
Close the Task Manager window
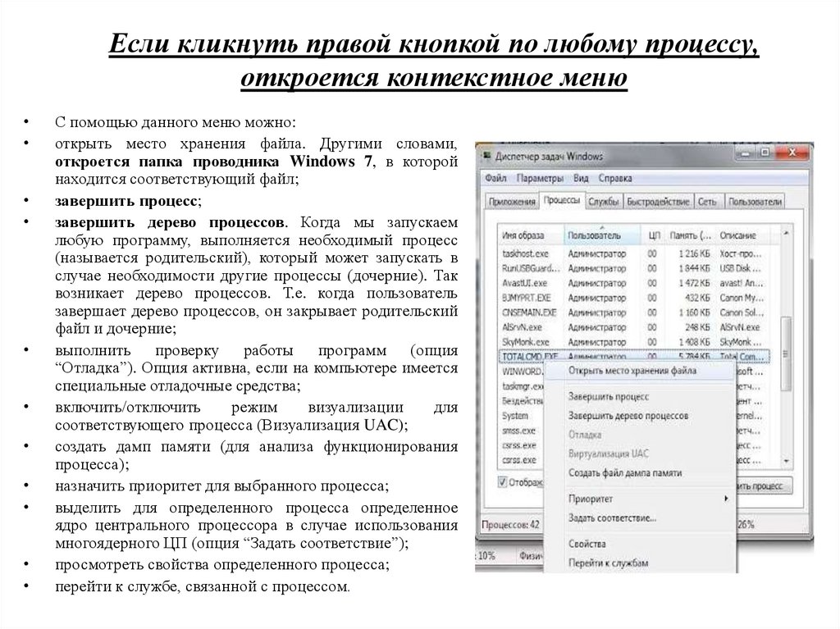pos(792,153)
